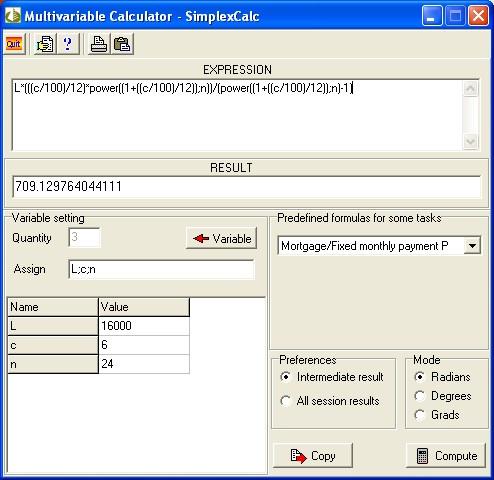Maximize the SimplexCalc window
Screen dimensions: 494x480
pyautogui.click(x=455, y=16)
